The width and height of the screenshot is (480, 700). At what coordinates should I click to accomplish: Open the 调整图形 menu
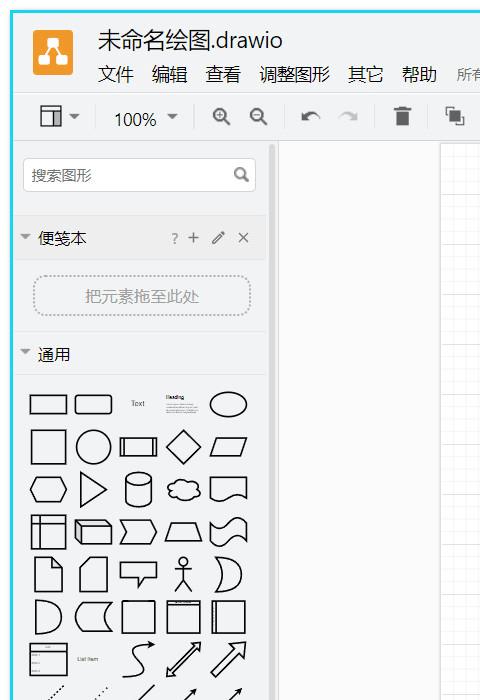coord(294,74)
